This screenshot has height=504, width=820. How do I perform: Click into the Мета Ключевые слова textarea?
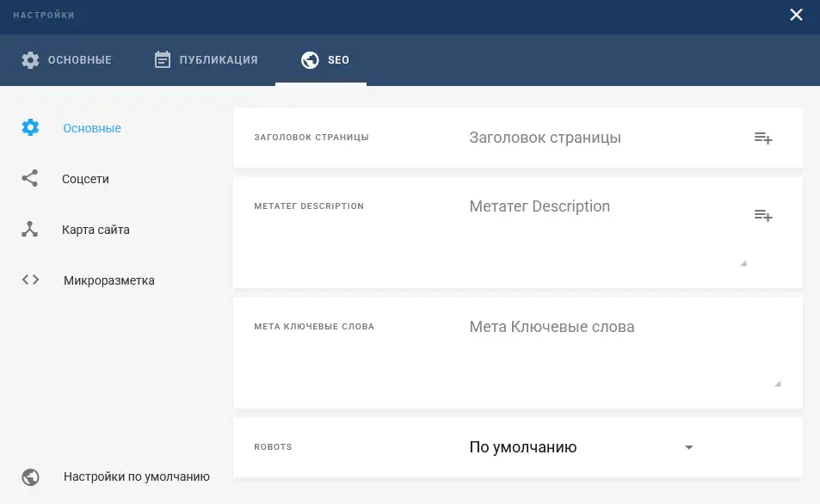click(620, 353)
